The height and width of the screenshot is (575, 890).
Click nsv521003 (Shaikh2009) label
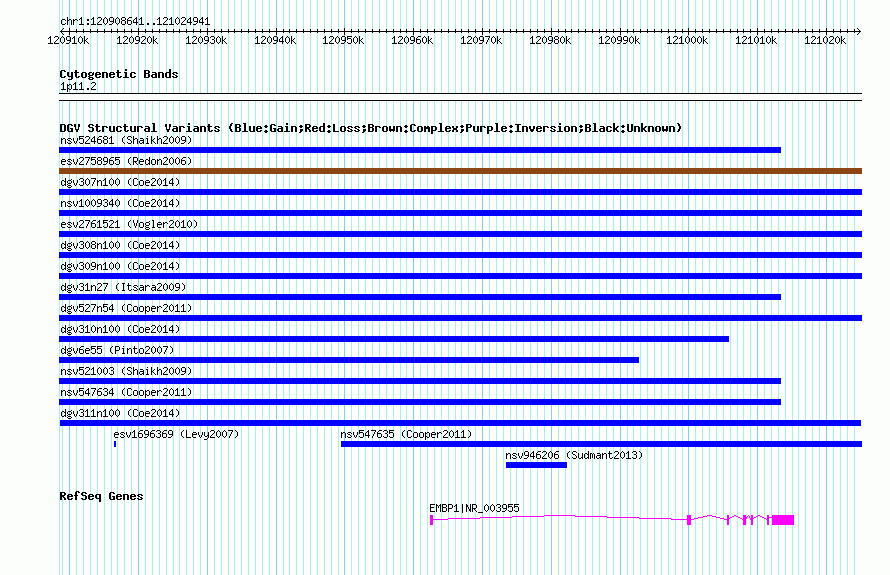click(x=126, y=371)
